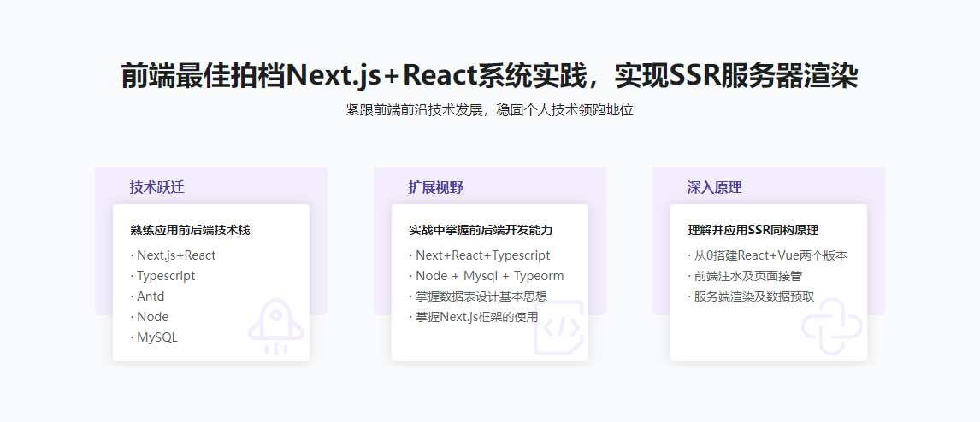
Task: Select the Typescript item in first card
Action: (x=166, y=275)
